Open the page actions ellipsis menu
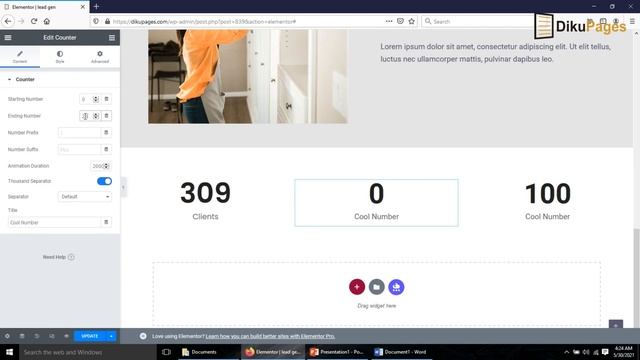 389,21
